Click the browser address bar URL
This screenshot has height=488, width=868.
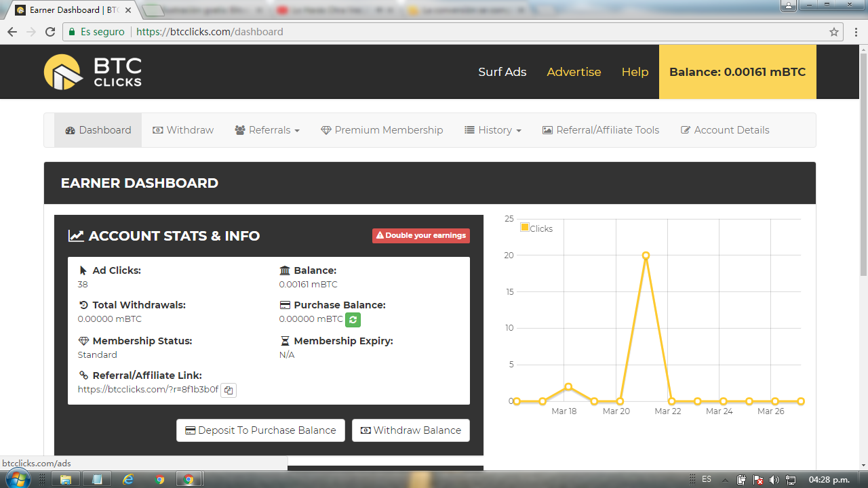(210, 32)
